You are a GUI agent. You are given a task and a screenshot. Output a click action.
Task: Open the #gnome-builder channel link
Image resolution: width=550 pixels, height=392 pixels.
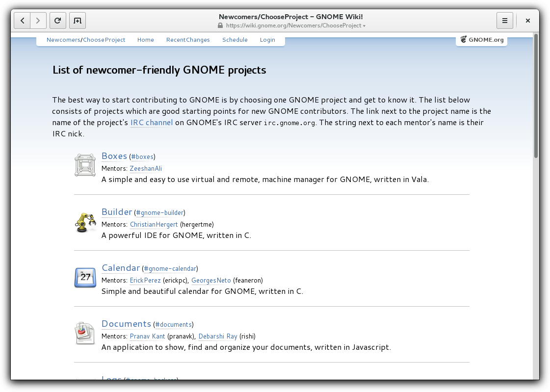point(159,212)
